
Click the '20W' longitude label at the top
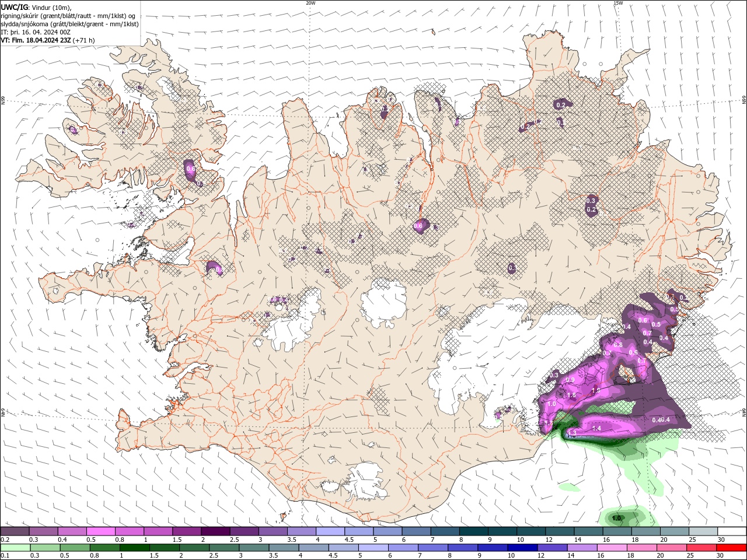(x=311, y=3)
